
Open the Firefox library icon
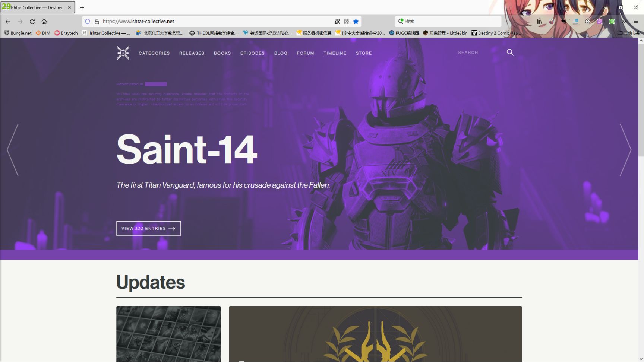point(539,22)
